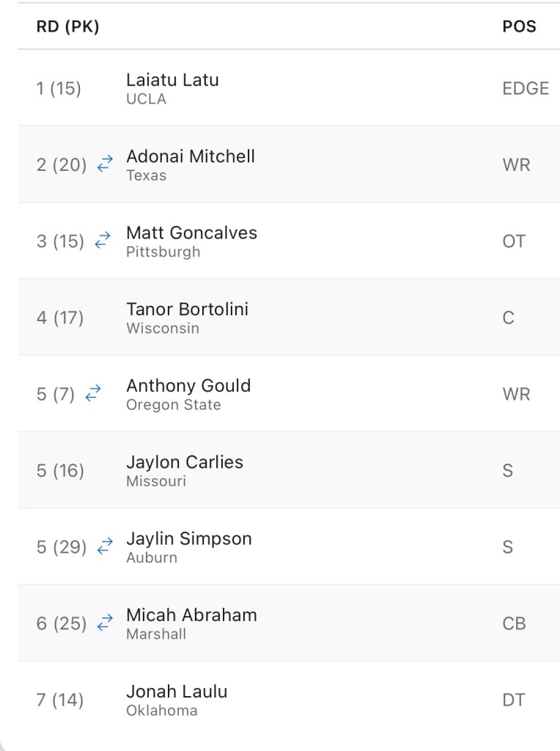The image size is (560, 751).
Task: Open Tanor Bortolini player profile
Action: [x=187, y=309]
